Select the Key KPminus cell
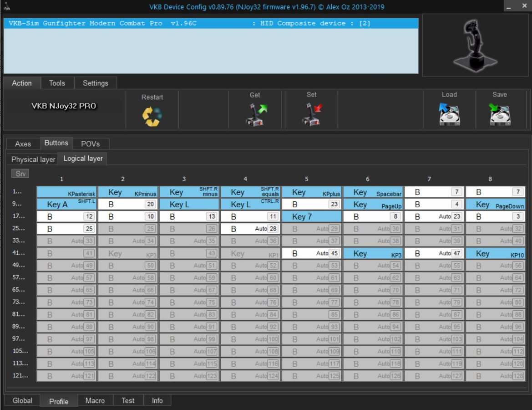The height and width of the screenshot is (410, 532). [x=128, y=192]
